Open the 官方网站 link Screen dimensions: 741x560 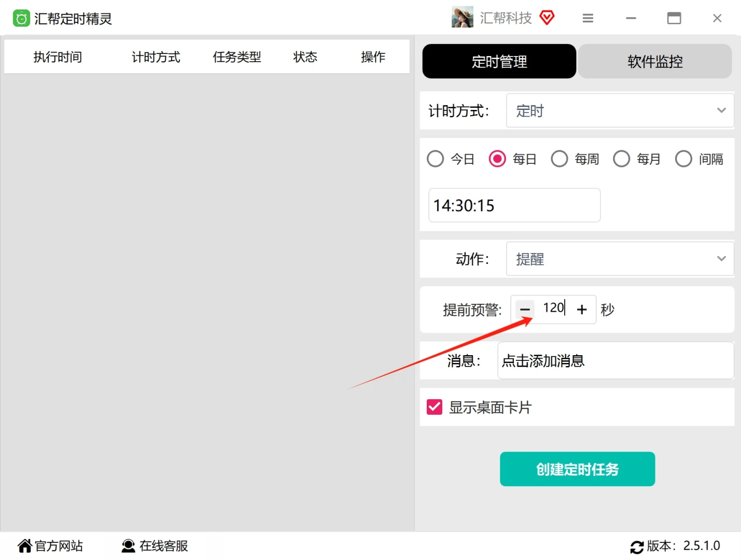pos(58,545)
